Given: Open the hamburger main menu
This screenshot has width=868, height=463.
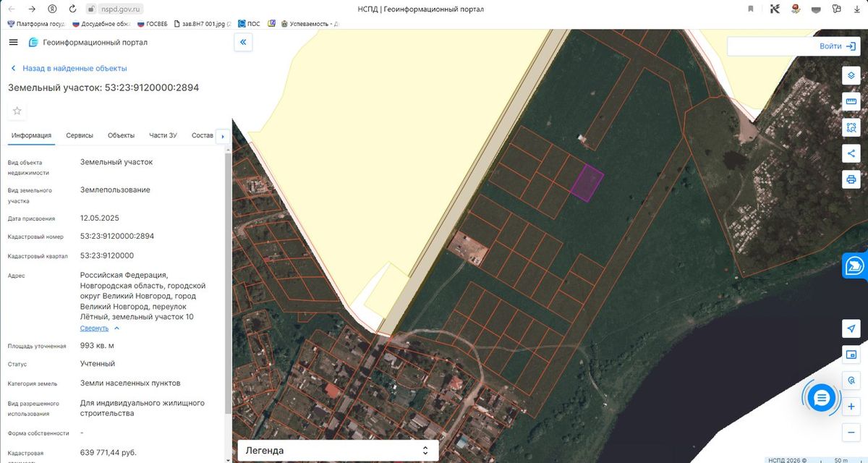Looking at the screenshot, I should tap(13, 42).
